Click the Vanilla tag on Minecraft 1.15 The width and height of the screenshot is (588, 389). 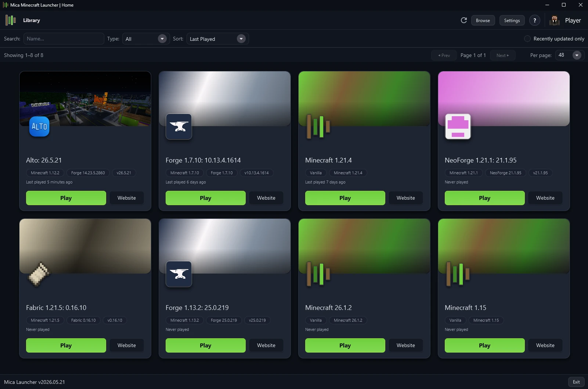point(455,320)
